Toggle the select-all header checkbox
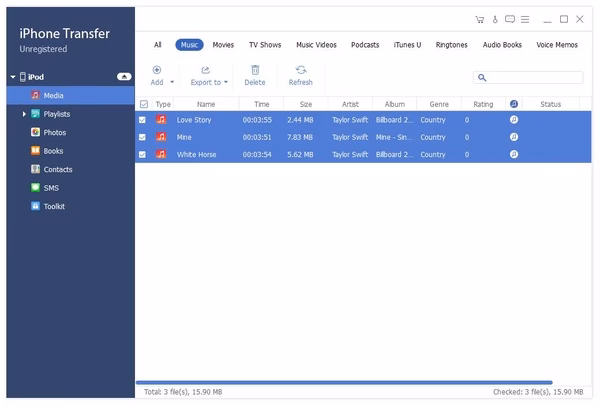This screenshot has height=406, width=600. 143,104
